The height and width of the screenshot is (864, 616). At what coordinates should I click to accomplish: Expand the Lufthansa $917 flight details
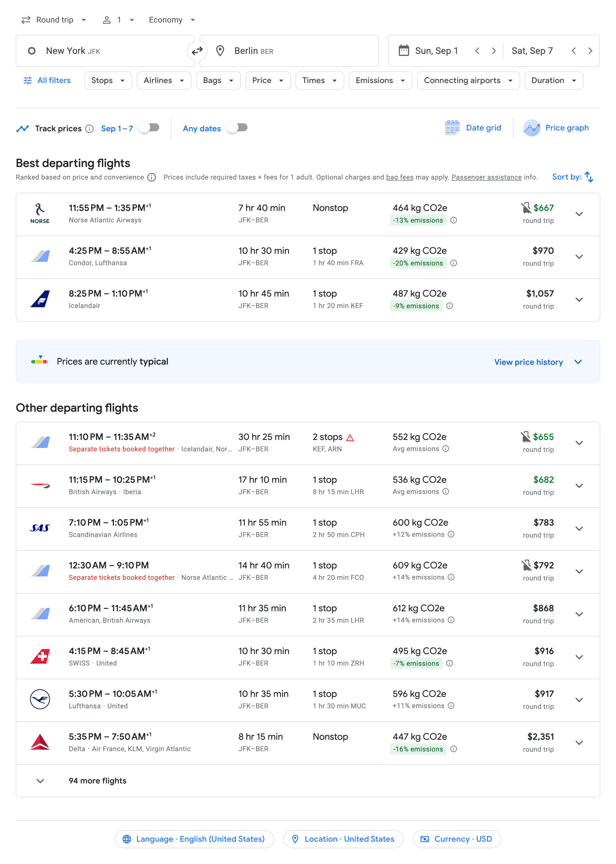click(x=579, y=700)
